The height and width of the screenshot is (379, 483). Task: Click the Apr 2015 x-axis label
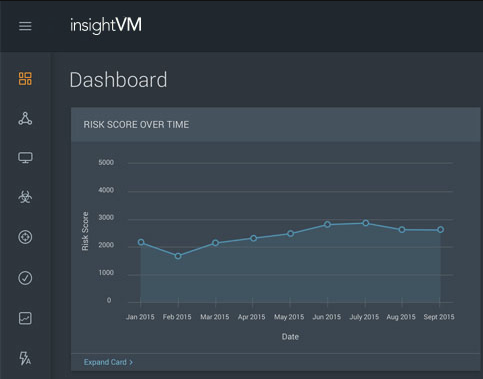point(251,317)
